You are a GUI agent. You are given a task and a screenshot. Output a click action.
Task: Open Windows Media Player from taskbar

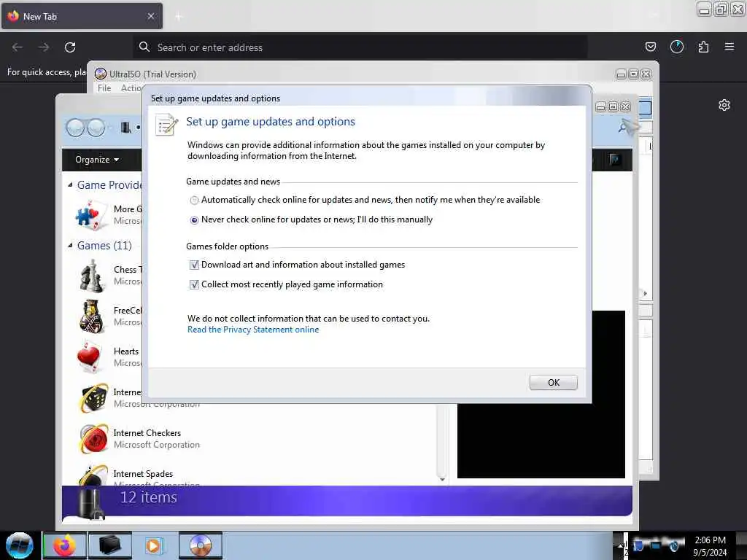(155, 545)
